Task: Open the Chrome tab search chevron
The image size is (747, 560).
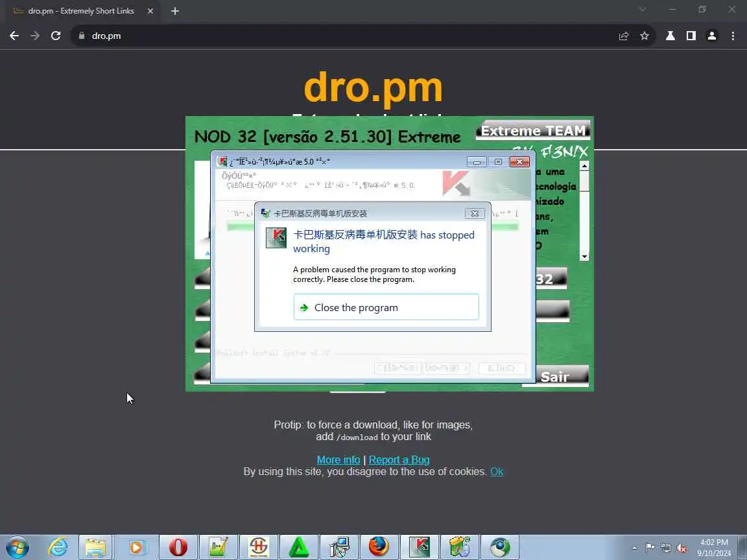Action: 642,9
